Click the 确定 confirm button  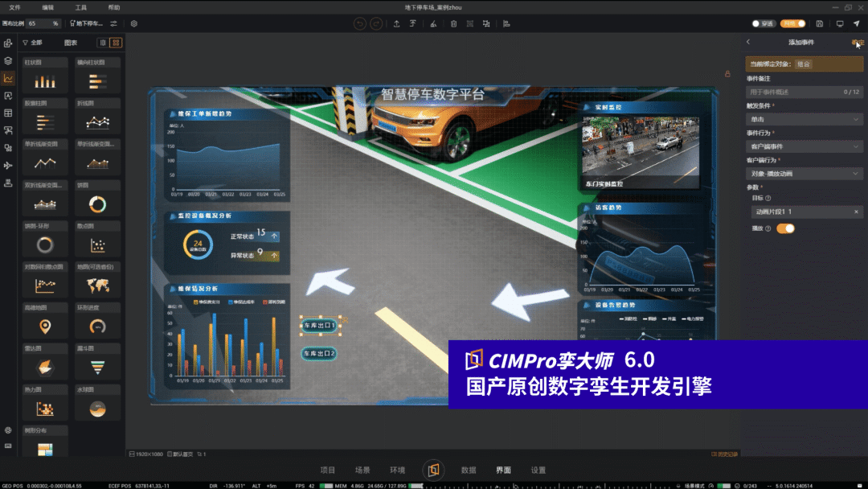point(858,43)
